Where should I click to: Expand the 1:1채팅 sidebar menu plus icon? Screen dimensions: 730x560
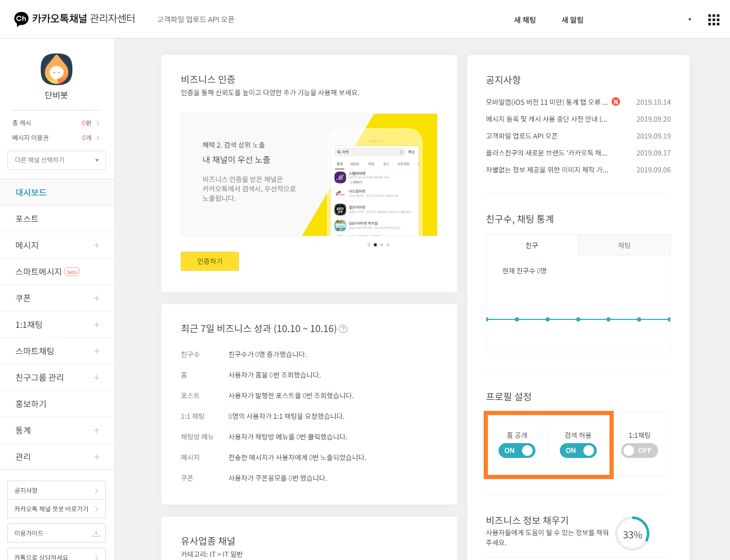97,325
